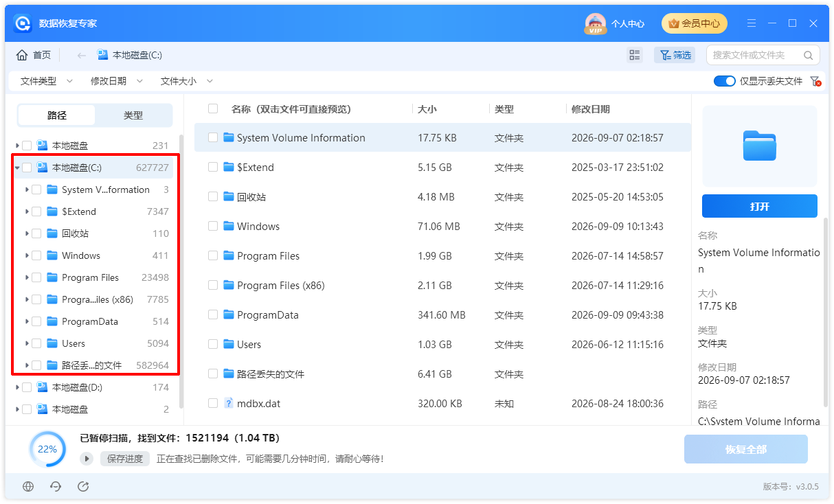Open the 文件大小 filter dropdown
834x504 pixels.
187,81
